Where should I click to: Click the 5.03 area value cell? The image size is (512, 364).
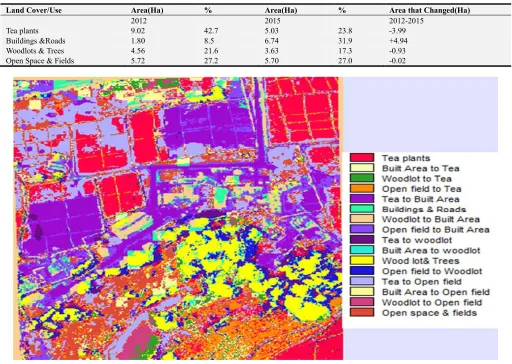pos(272,31)
